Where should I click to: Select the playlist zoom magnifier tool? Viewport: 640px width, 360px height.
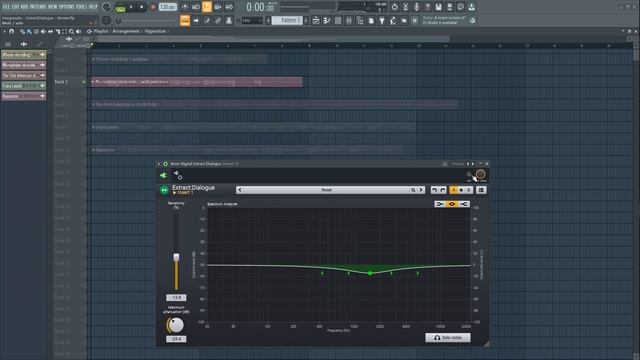71,31
